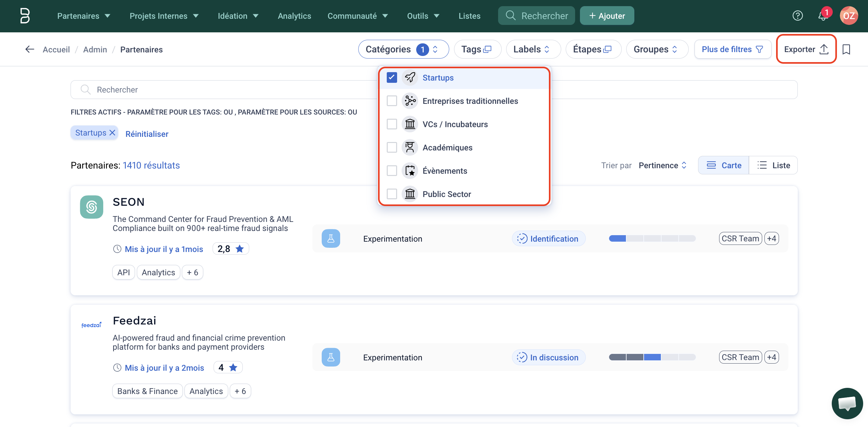The width and height of the screenshot is (868, 427).
Task: Expand the Partenaires nav menu
Action: (83, 16)
